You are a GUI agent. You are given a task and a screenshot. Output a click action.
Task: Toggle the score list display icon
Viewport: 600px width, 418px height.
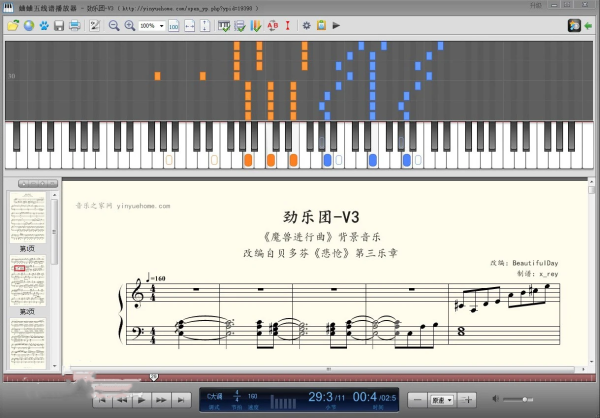click(240, 26)
